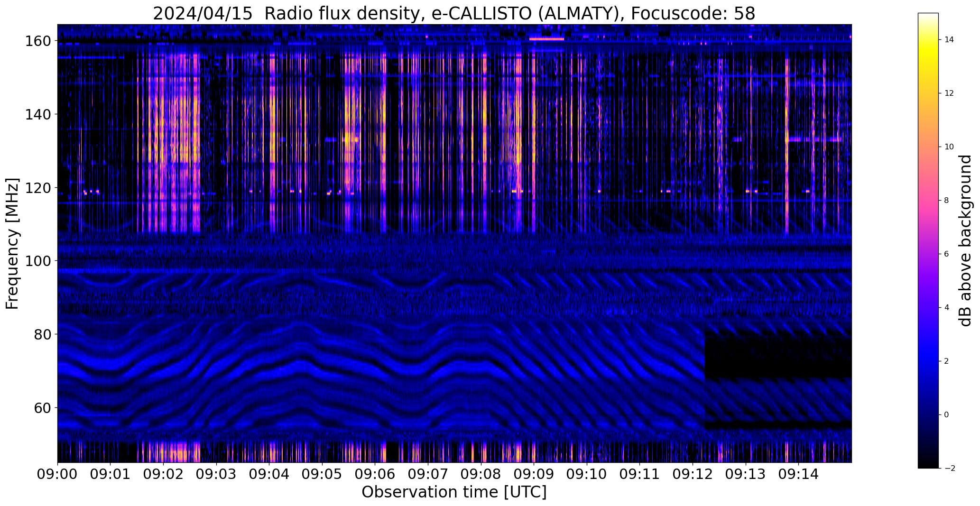Click the 09:09 time tick label

[x=534, y=474]
